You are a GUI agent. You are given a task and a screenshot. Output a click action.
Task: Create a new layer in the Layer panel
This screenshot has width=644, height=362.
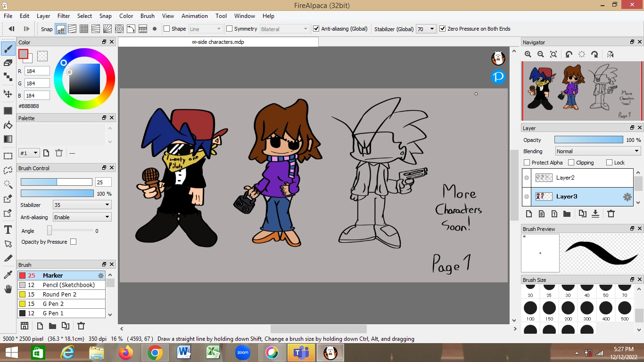tap(528, 214)
